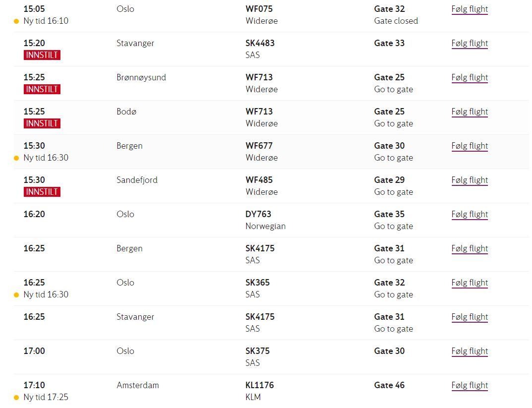Open Følg flight for Bergen SK4175
Viewport: 532px width, 408px height.
click(470, 249)
